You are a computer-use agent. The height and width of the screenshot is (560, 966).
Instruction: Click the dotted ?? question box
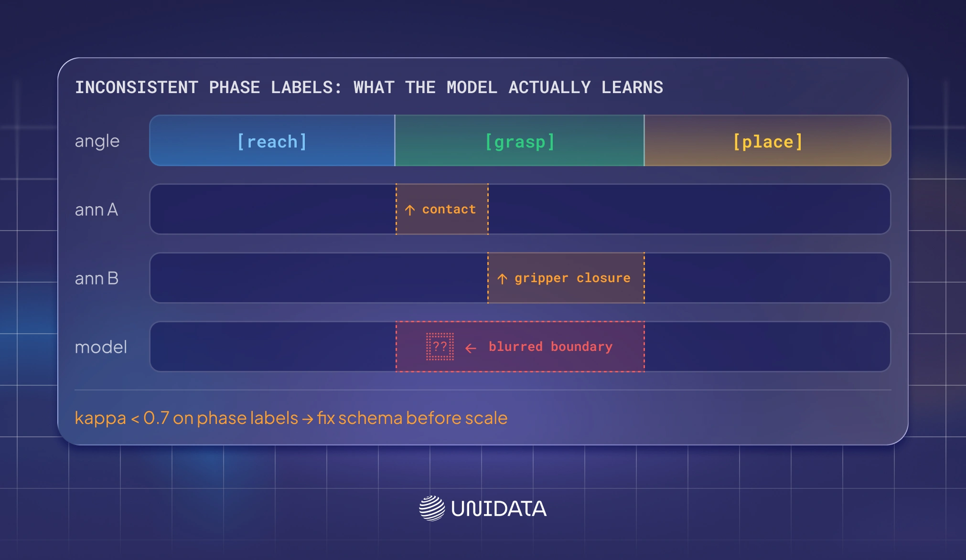click(440, 347)
